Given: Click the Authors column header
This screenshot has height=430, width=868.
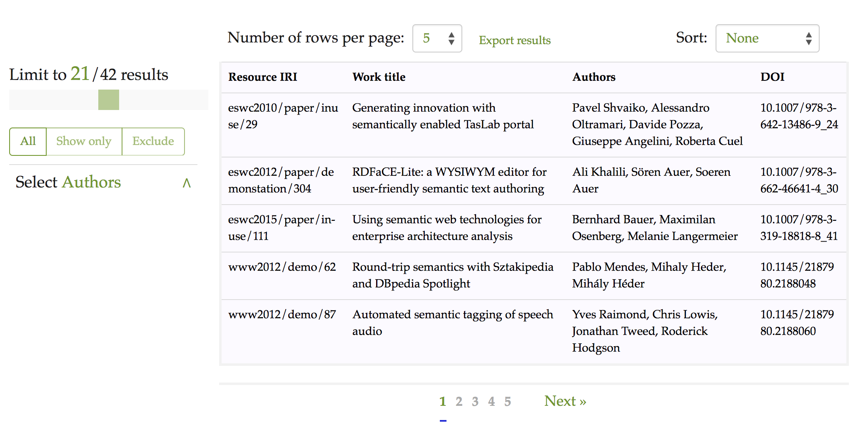Looking at the screenshot, I should [x=594, y=77].
